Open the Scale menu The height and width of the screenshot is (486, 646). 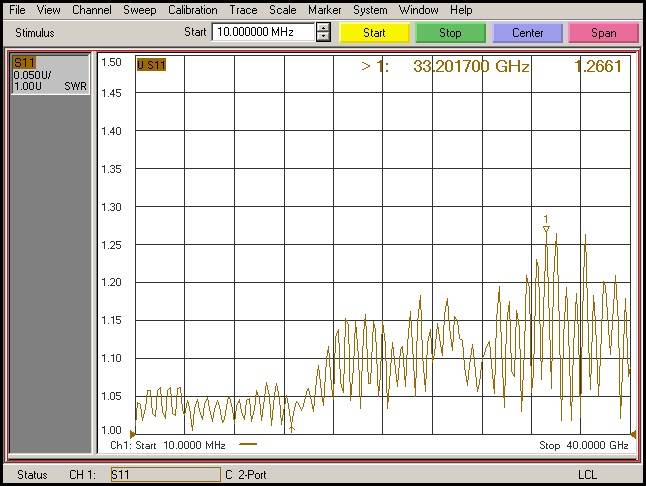coord(283,10)
